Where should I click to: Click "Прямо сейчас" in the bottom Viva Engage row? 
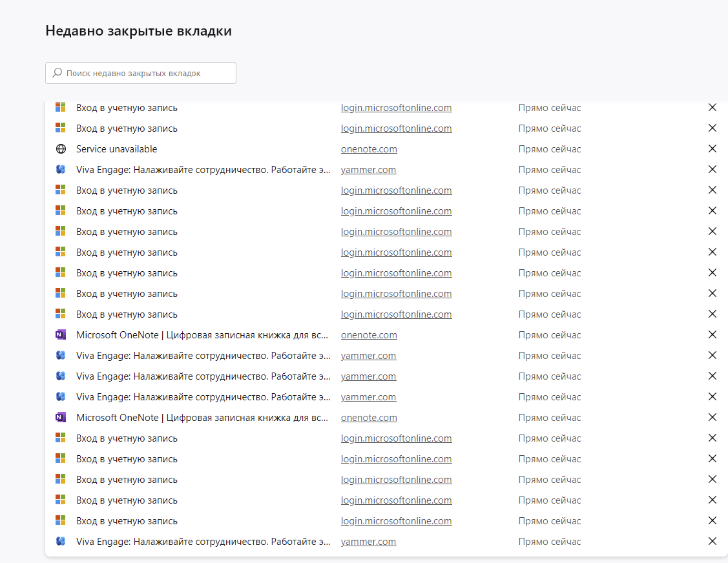549,541
